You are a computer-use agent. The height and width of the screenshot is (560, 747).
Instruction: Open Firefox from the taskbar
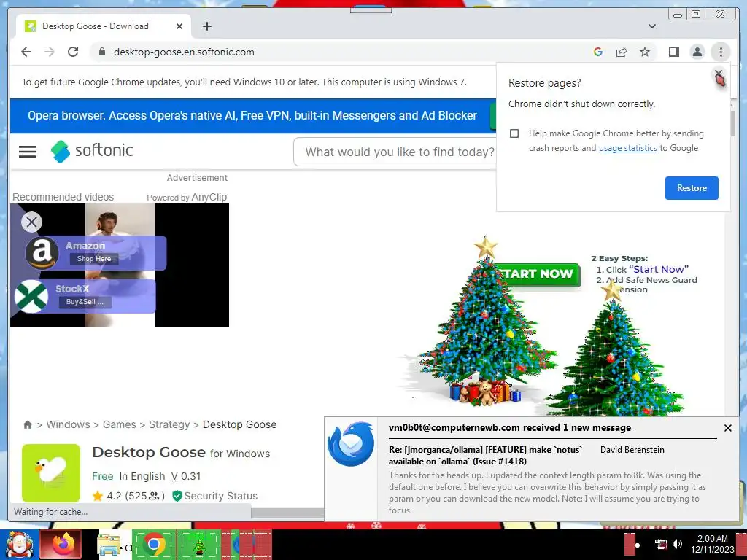61,544
